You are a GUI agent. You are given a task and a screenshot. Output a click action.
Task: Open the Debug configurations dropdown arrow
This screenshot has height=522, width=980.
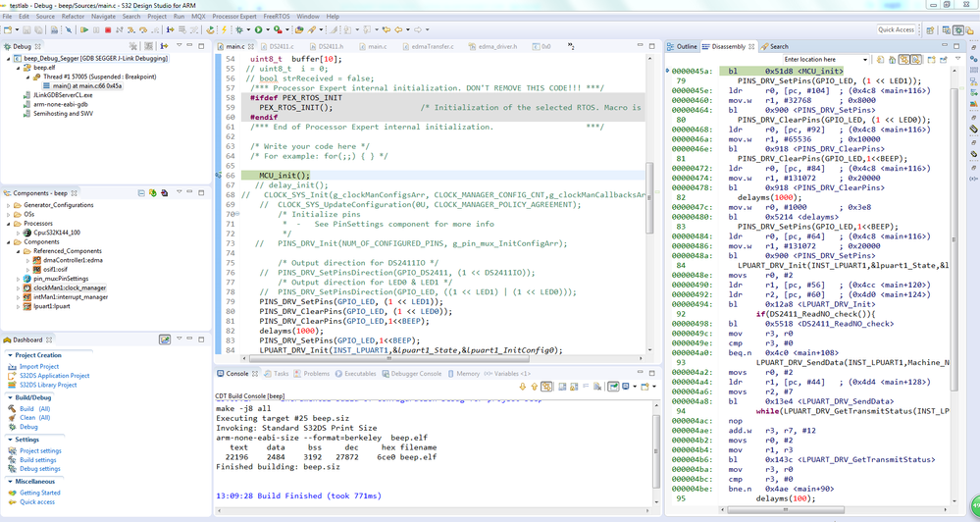click(248, 29)
